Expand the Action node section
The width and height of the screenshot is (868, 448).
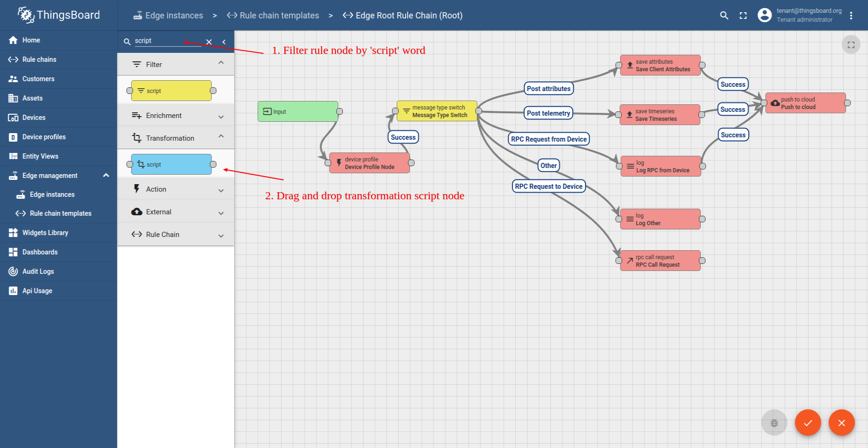tap(221, 190)
